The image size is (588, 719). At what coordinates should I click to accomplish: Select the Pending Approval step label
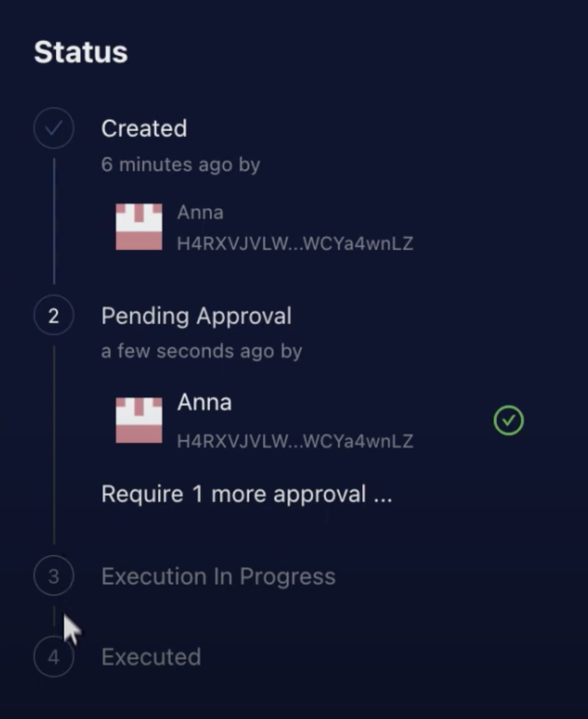click(x=197, y=316)
